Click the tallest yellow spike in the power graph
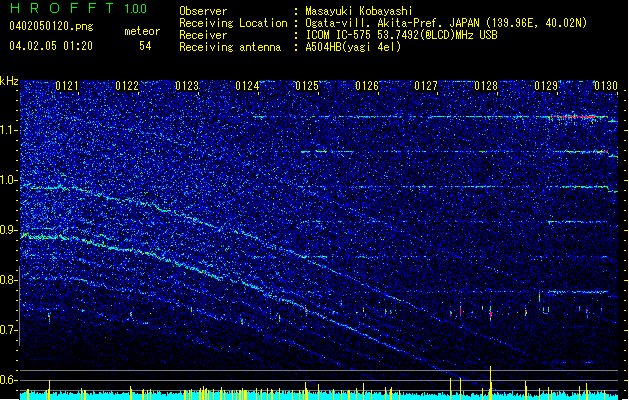 pyautogui.click(x=490, y=382)
